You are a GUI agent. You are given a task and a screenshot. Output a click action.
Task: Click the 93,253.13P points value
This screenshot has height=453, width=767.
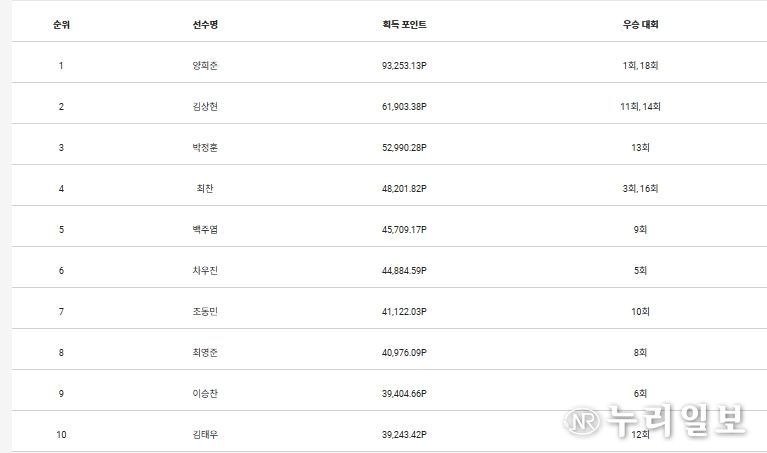click(x=404, y=66)
